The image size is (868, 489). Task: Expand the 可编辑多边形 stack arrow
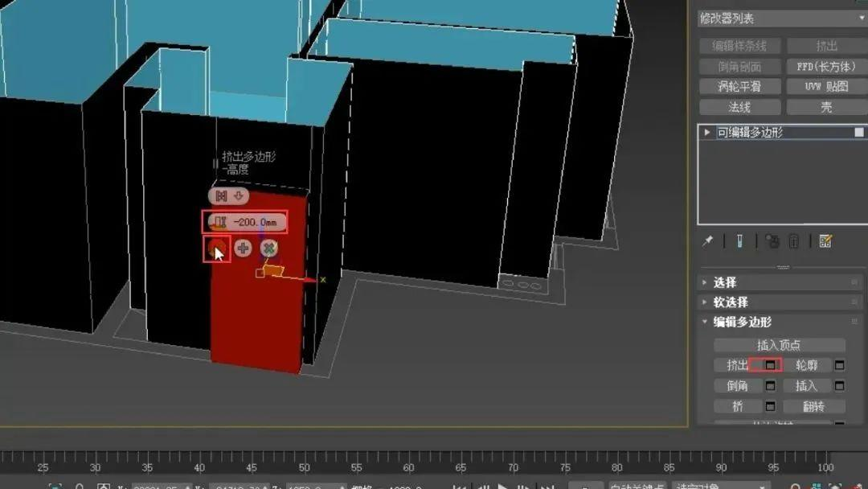click(707, 133)
